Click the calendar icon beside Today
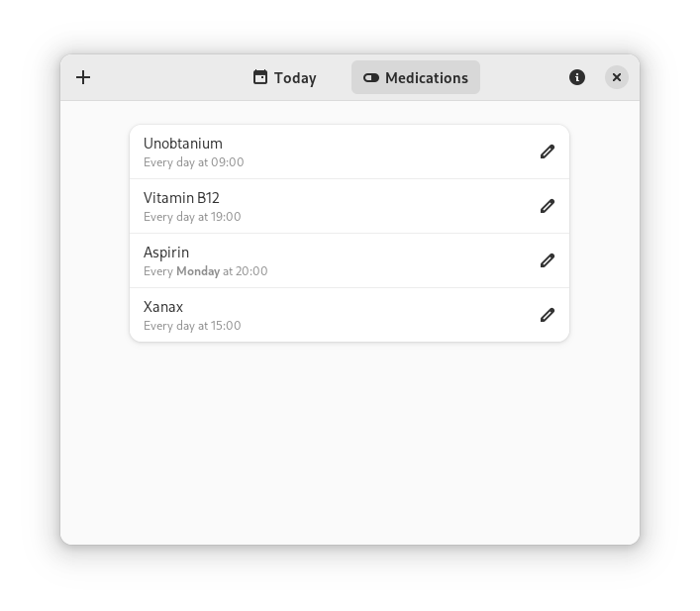This screenshot has width=700, height=611. point(260,77)
